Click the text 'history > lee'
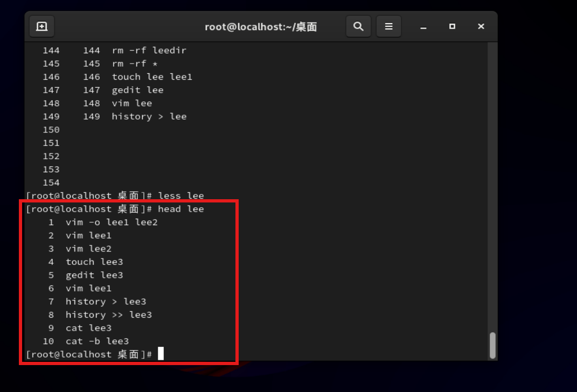The height and width of the screenshot is (392, 577). [149, 116]
